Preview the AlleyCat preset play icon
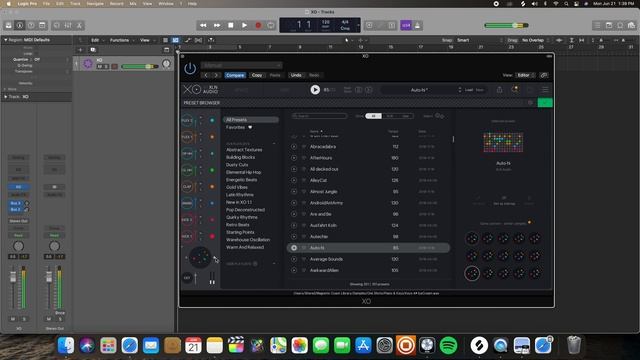The height and width of the screenshot is (360, 640). [294, 180]
